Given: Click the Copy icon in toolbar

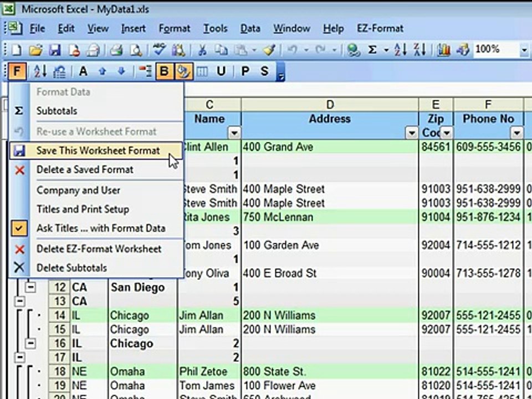Looking at the screenshot, I should (221, 50).
